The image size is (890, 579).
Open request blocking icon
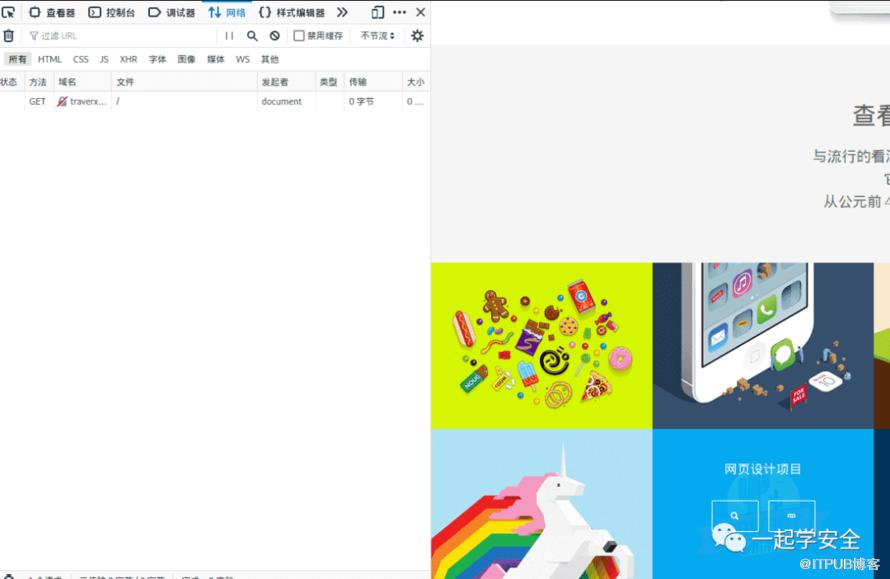275,36
